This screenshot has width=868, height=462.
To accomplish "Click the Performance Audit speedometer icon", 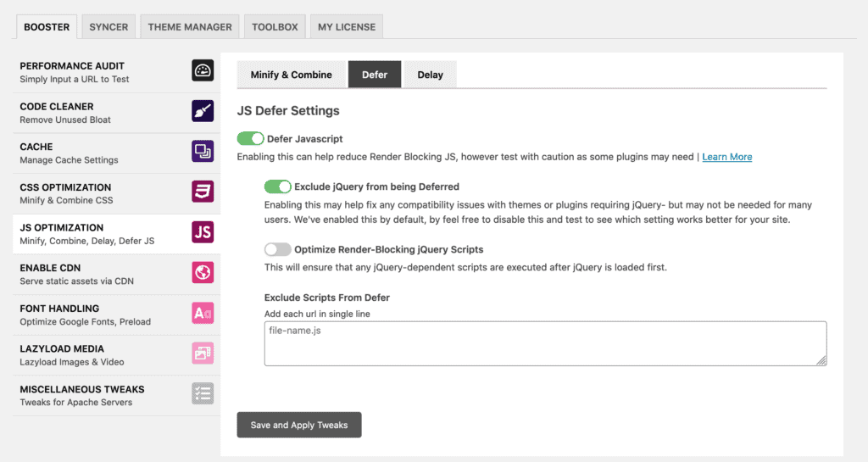I will pos(203,70).
